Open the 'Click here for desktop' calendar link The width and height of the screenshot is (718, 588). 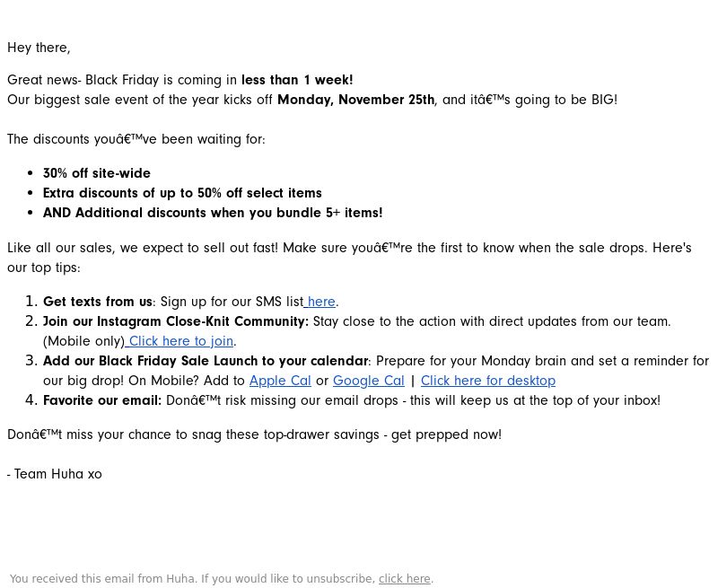coord(488,381)
